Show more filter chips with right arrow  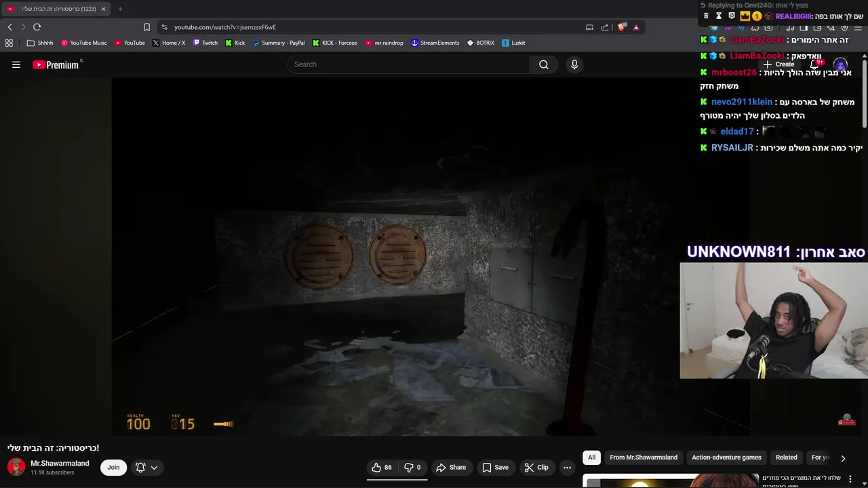point(843,458)
